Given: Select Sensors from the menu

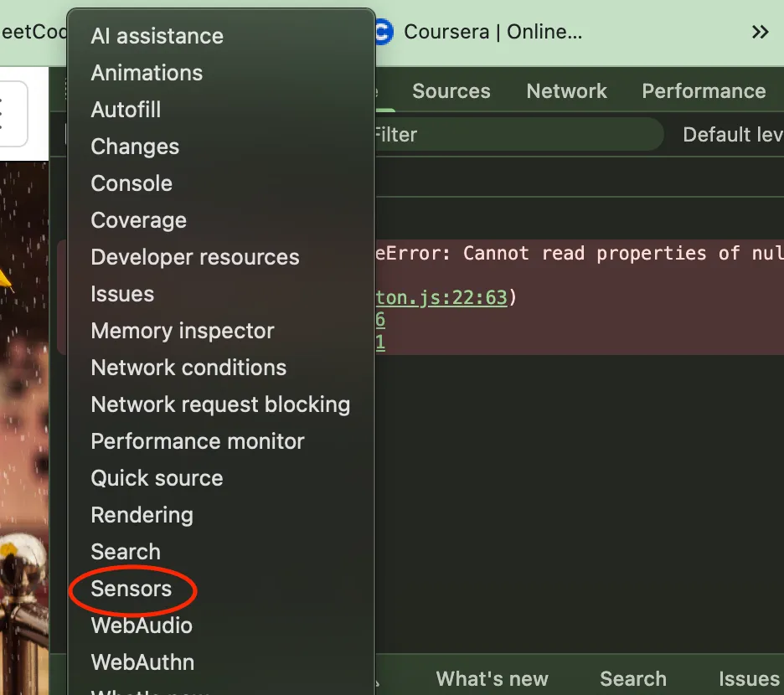Looking at the screenshot, I should point(132,589).
